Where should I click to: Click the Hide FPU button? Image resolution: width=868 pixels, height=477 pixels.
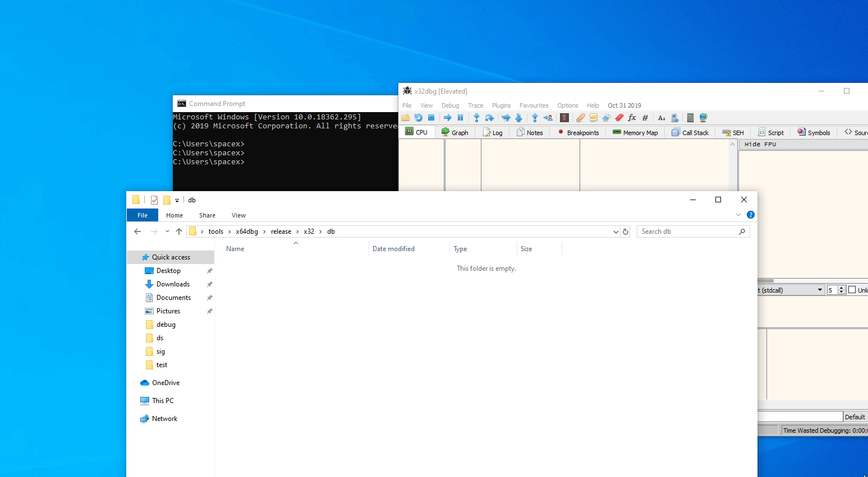click(803, 145)
